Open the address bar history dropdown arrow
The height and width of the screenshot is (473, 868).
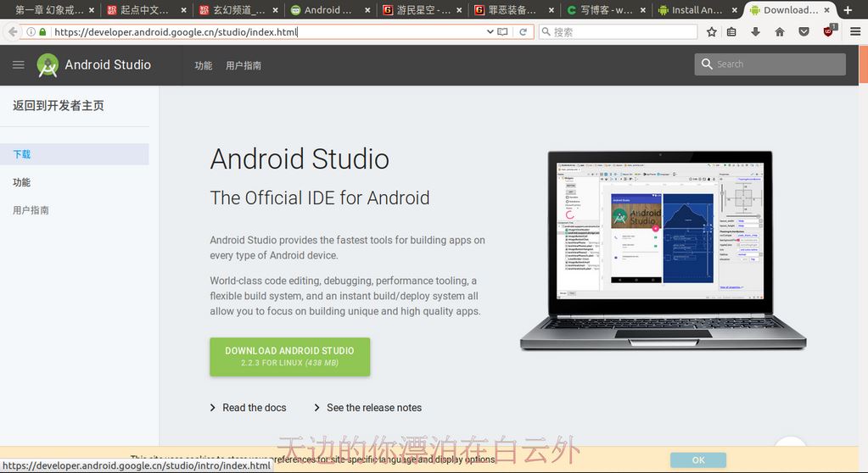(490, 32)
